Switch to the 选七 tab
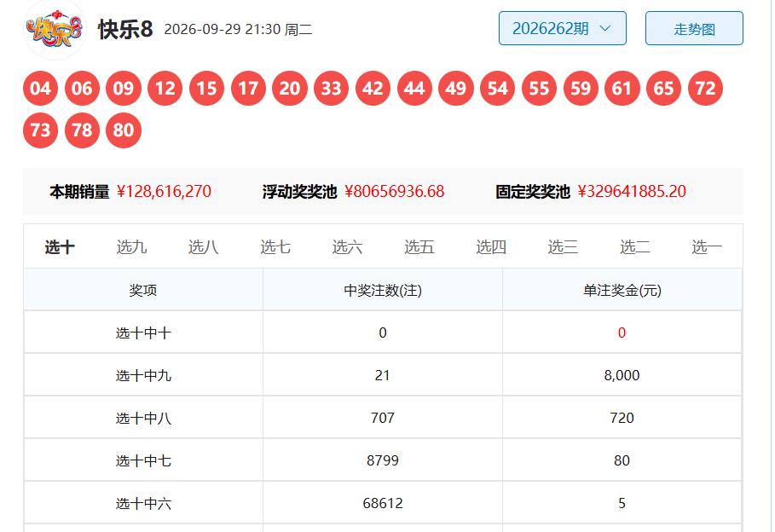775x532 pixels. coord(275,246)
